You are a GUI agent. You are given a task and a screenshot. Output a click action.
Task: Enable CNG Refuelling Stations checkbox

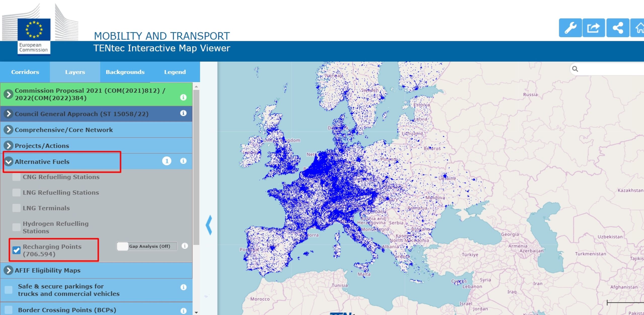pos(17,177)
